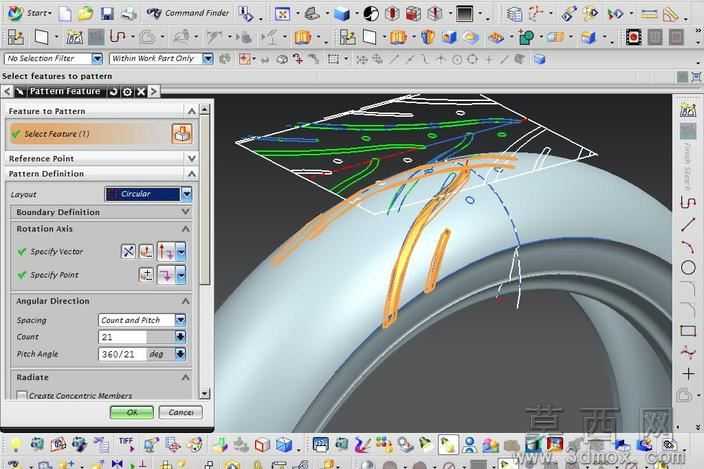Click the light bulb icon in bottom toolbar
The image size is (704, 469).
(16, 444)
